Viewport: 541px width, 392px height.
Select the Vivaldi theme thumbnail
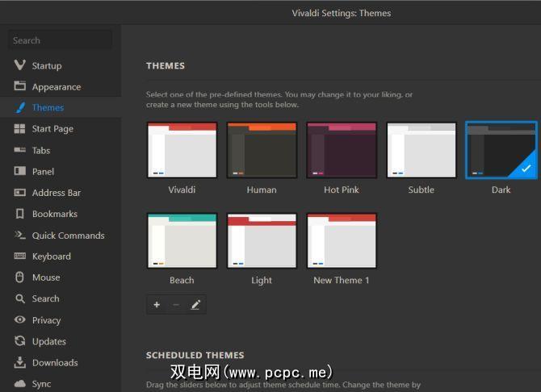pyautogui.click(x=182, y=150)
